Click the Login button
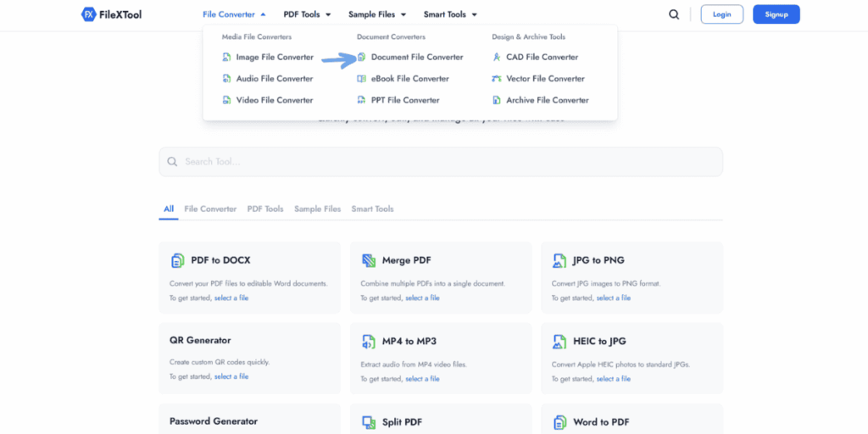The height and width of the screenshot is (434, 868). [722, 14]
